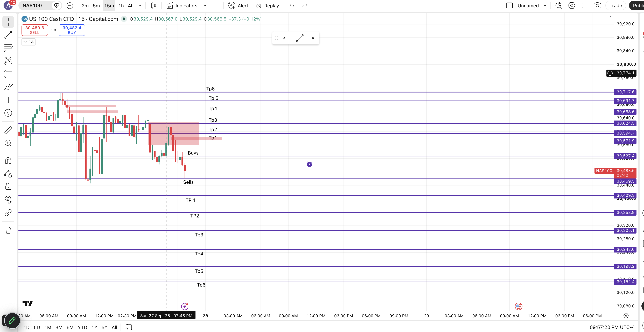Take a chart snapshot with camera
The height and width of the screenshot is (332, 644).
(597, 5)
